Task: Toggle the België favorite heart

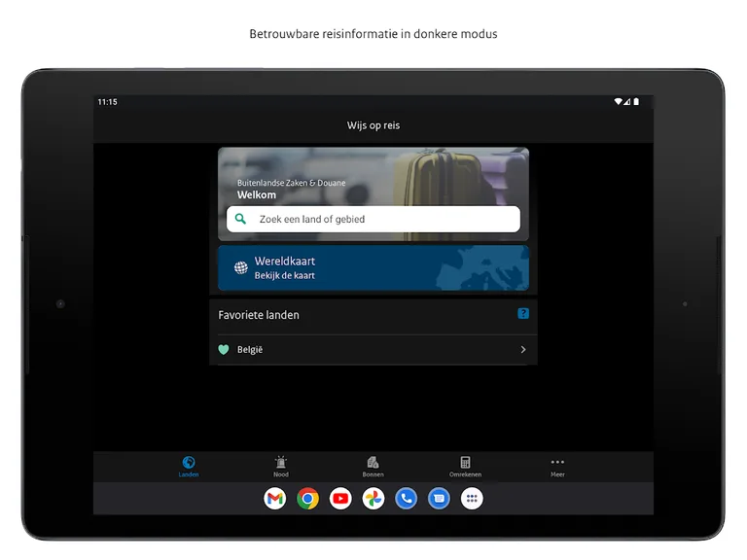Action: pos(224,350)
